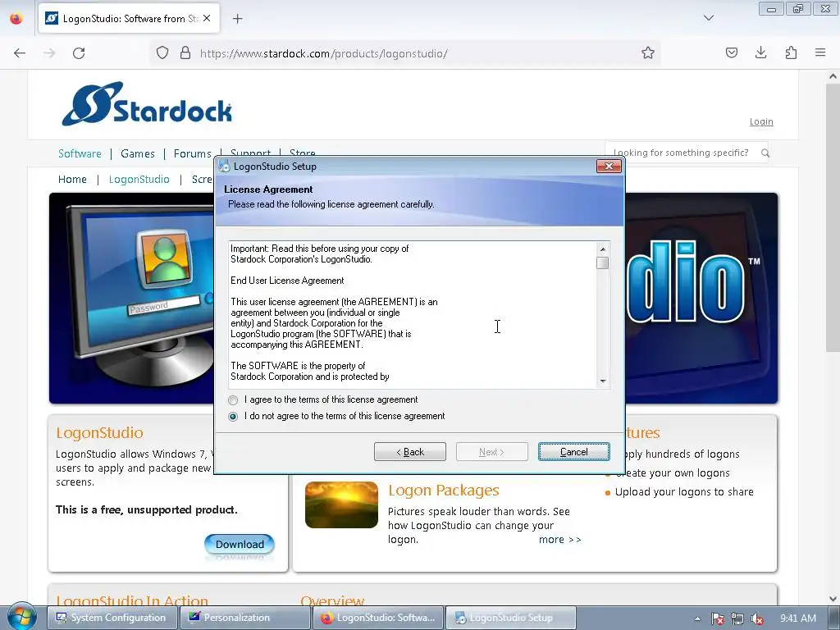
Task: Click the network tray icon
Action: click(x=737, y=619)
